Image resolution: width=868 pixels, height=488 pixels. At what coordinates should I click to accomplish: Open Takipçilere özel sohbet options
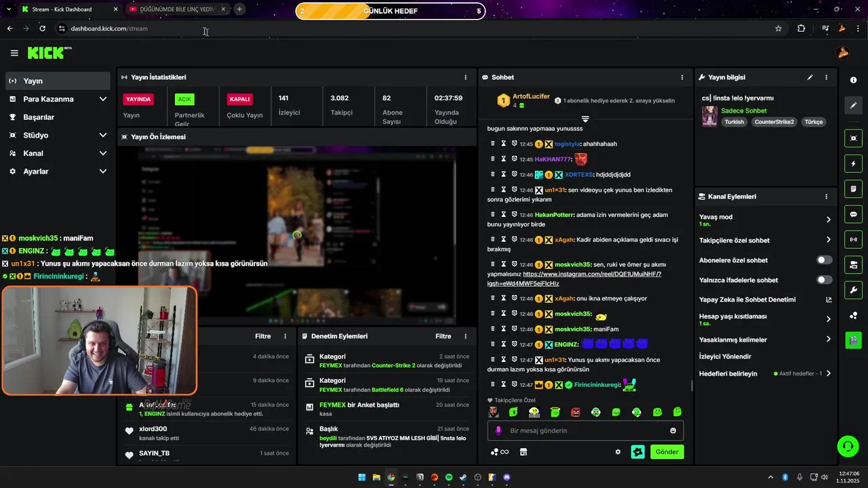click(765, 240)
